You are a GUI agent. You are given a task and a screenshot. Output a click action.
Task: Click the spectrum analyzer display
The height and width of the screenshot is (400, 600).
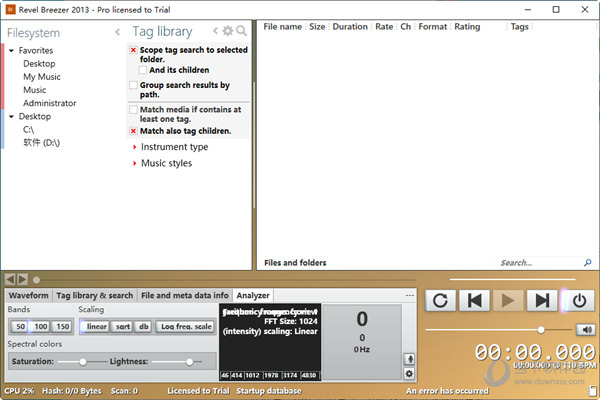[270, 342]
